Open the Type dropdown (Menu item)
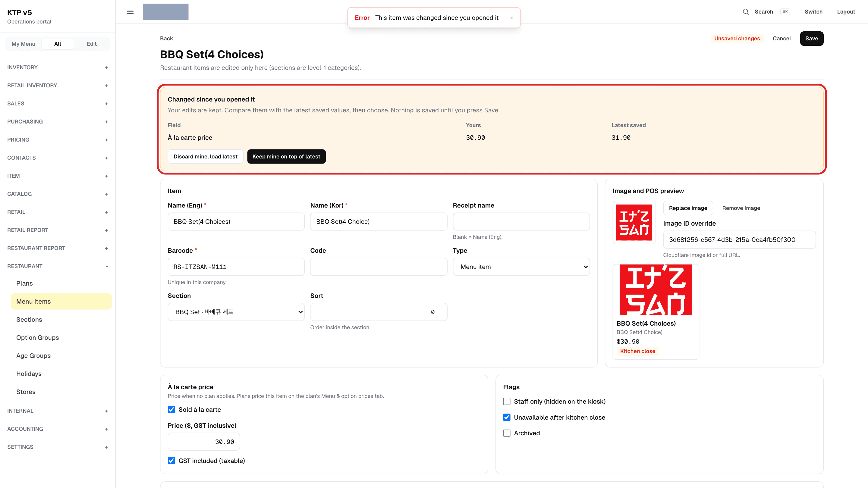This screenshot has height=488, width=868. [521, 267]
